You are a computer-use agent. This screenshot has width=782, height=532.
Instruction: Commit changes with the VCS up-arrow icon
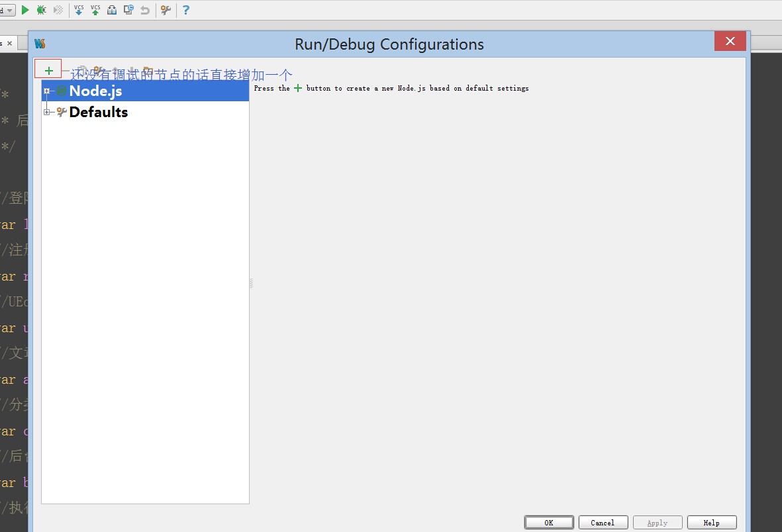point(95,10)
